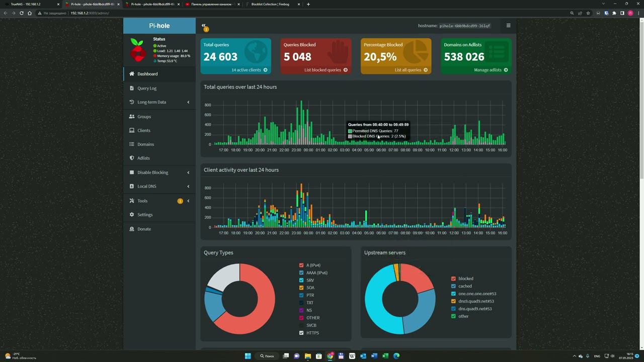Click the taskbar Поиск search box
Viewport: 644px width, 362px height.
267,356
